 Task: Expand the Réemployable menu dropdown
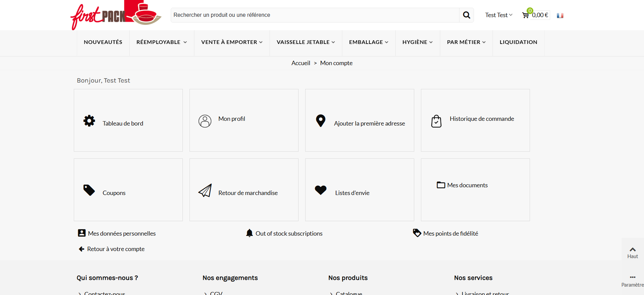(161, 42)
